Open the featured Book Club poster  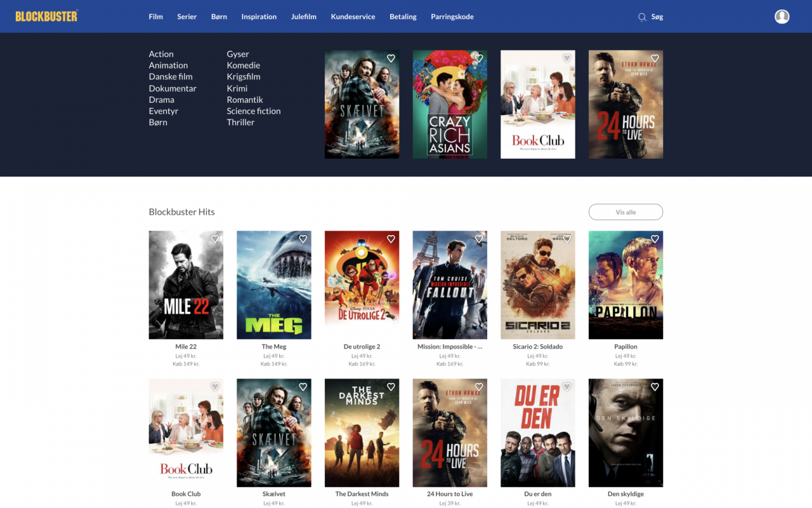pos(538,105)
